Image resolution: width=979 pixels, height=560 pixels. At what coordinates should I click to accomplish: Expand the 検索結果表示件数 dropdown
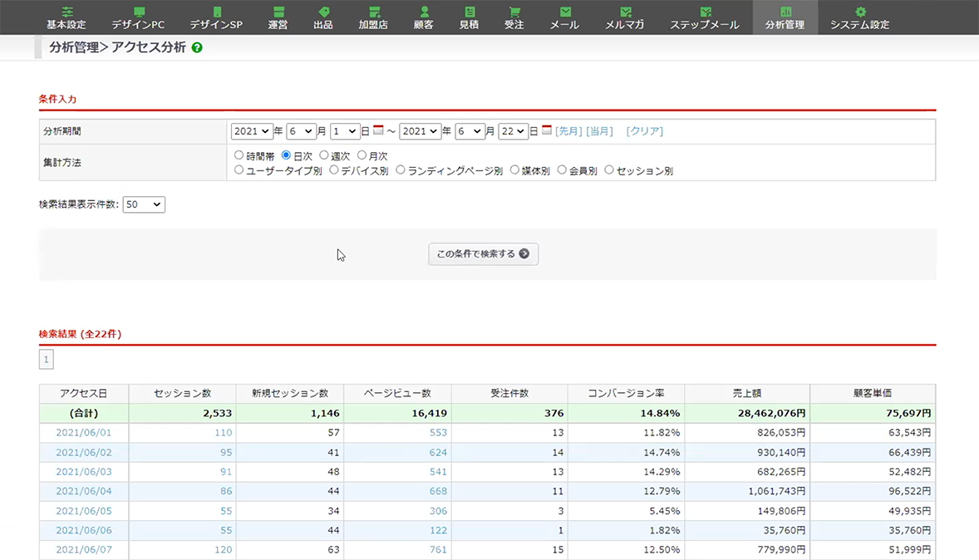click(x=144, y=204)
